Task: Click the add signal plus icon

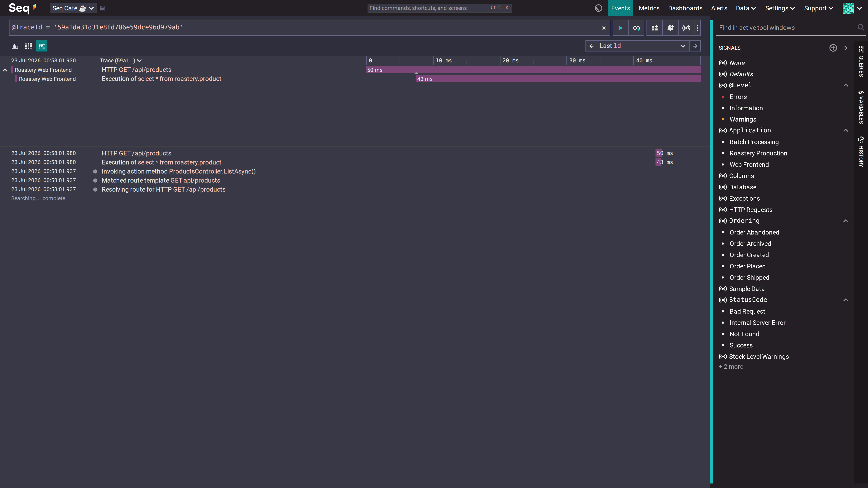Action: point(833,48)
